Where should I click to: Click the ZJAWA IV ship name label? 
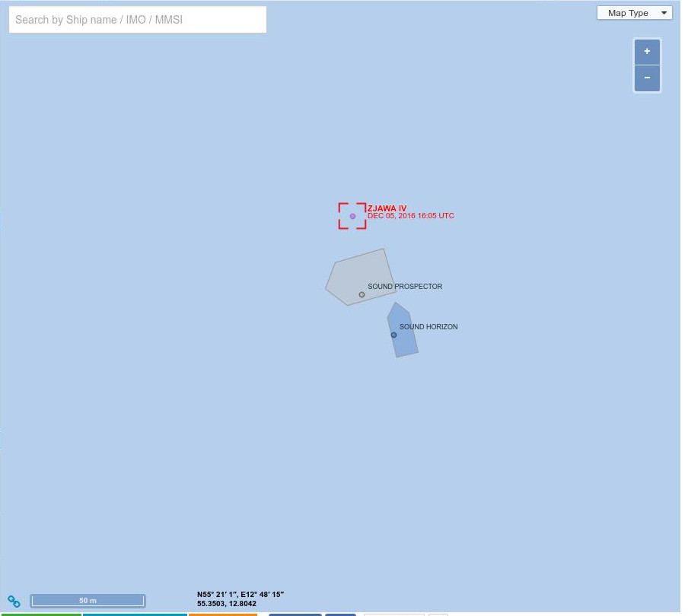387,208
